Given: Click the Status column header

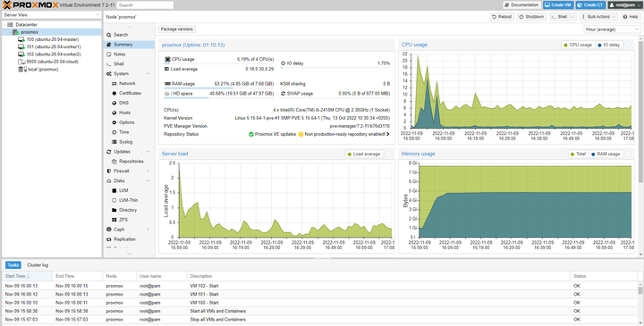Looking at the screenshot, I should pos(604,276).
